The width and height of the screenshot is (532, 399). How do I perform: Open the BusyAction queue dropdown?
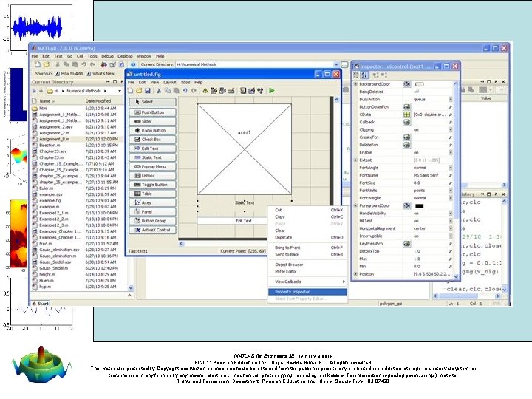point(451,100)
